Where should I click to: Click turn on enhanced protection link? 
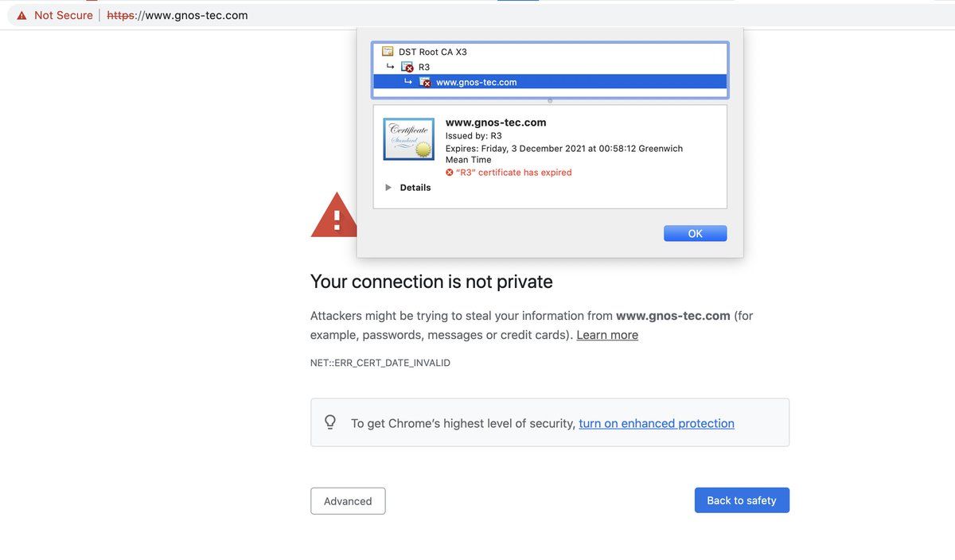point(656,423)
